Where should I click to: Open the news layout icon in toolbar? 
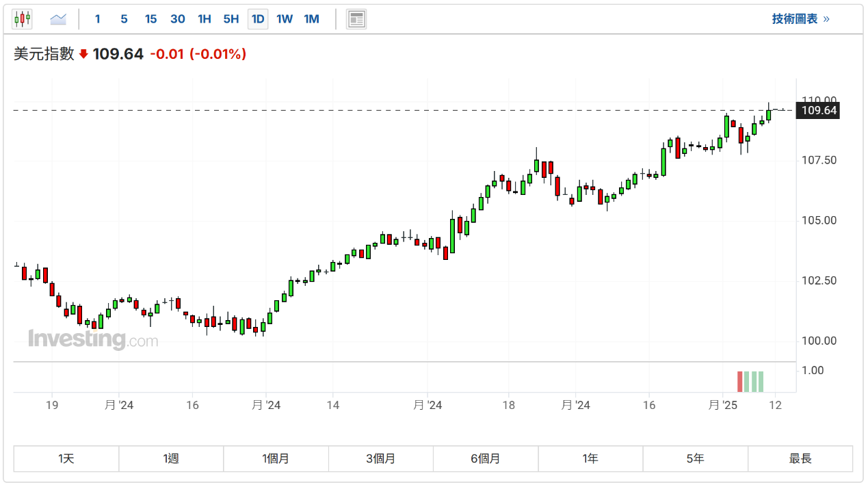pos(356,19)
